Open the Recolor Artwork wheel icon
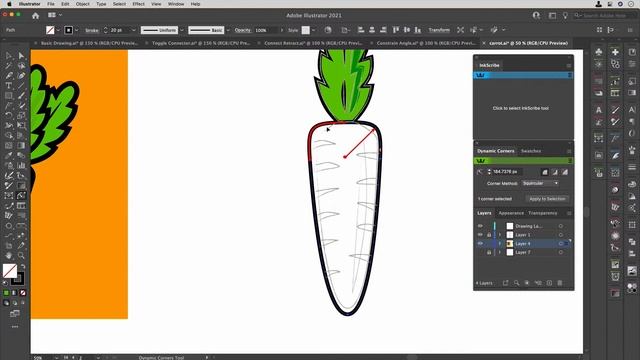The image size is (640, 360). 328,30
